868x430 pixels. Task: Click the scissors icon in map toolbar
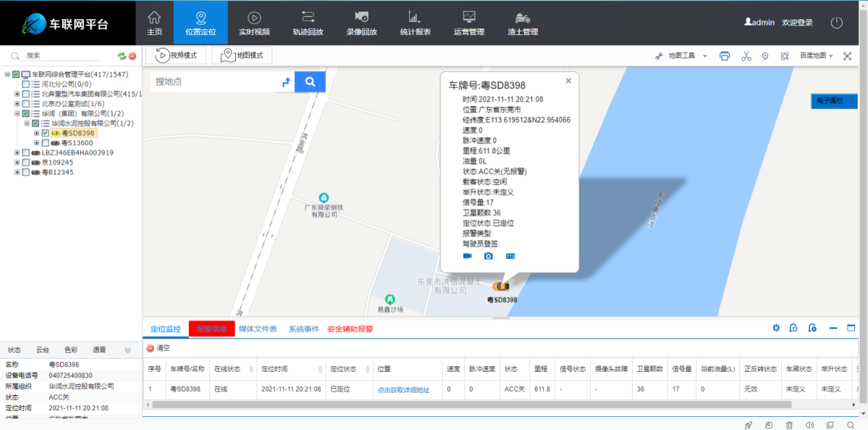point(746,56)
